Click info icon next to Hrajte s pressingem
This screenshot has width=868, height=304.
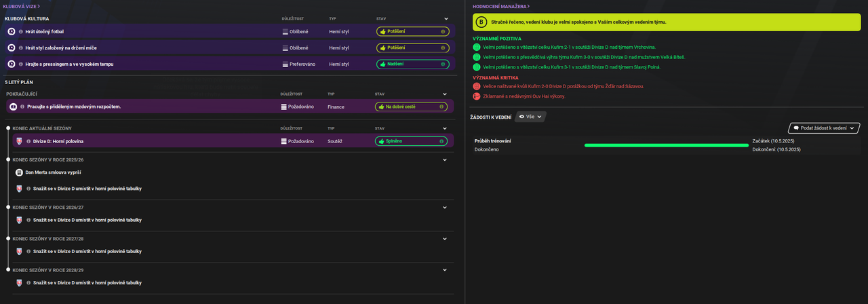tap(21, 64)
